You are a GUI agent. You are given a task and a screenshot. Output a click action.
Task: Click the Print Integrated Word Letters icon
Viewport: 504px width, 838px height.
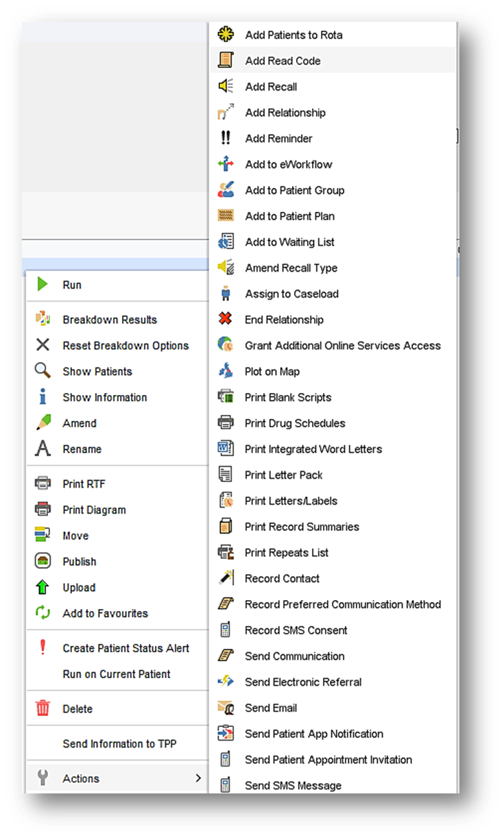coord(226,449)
